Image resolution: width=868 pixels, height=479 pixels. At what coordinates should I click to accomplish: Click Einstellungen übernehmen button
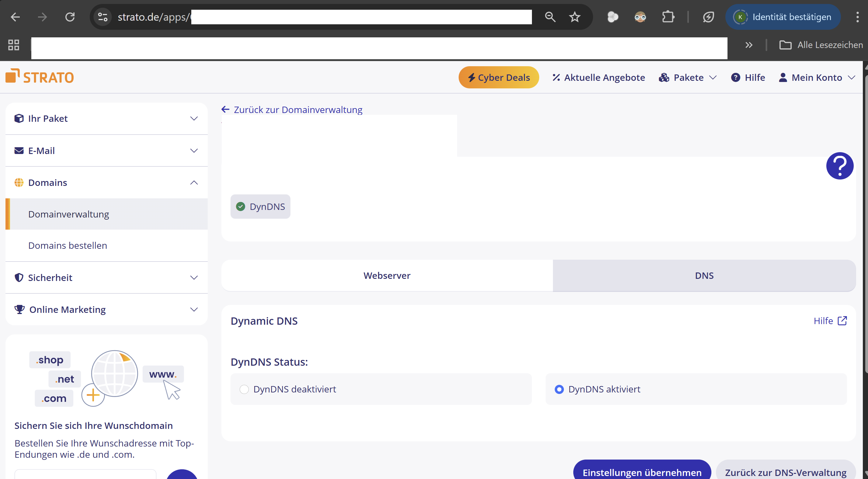(642, 472)
